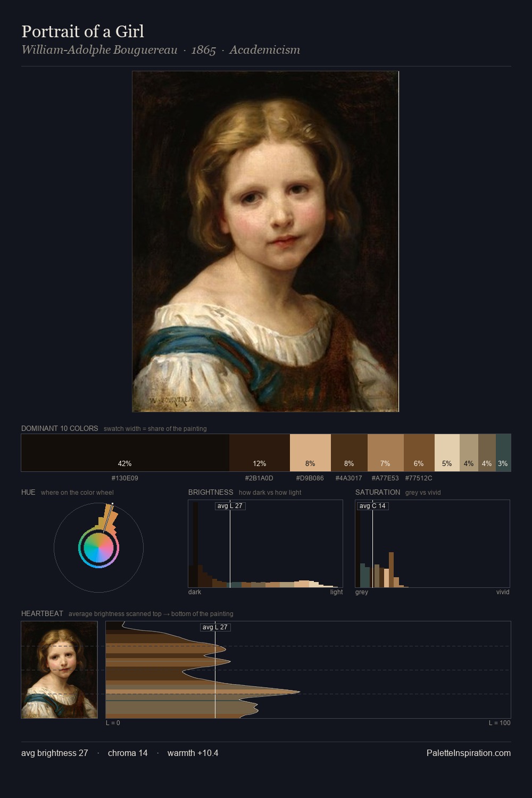
Task: Pick the 8% peach swatch #D9B086
Action: point(310,453)
